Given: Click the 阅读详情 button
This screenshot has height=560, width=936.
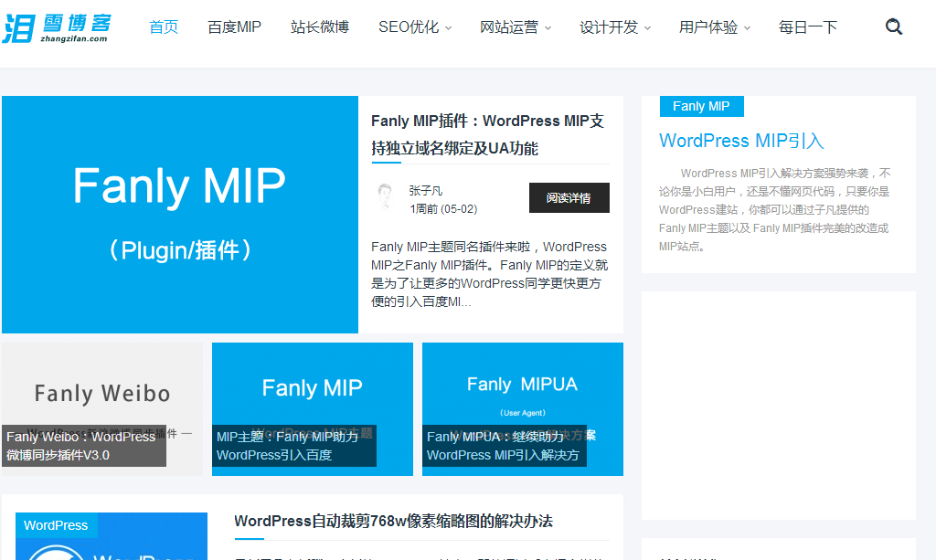Looking at the screenshot, I should click(569, 198).
